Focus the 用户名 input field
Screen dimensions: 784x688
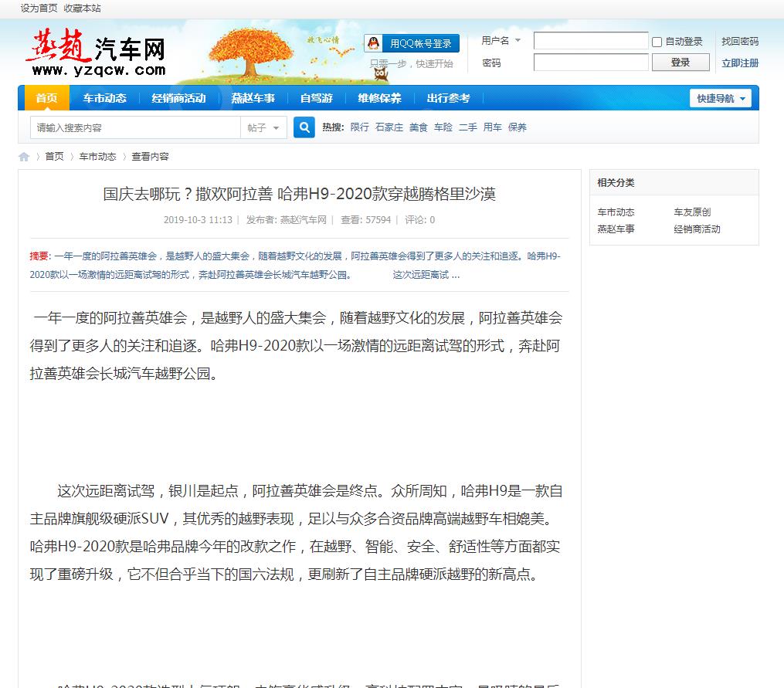(x=591, y=40)
